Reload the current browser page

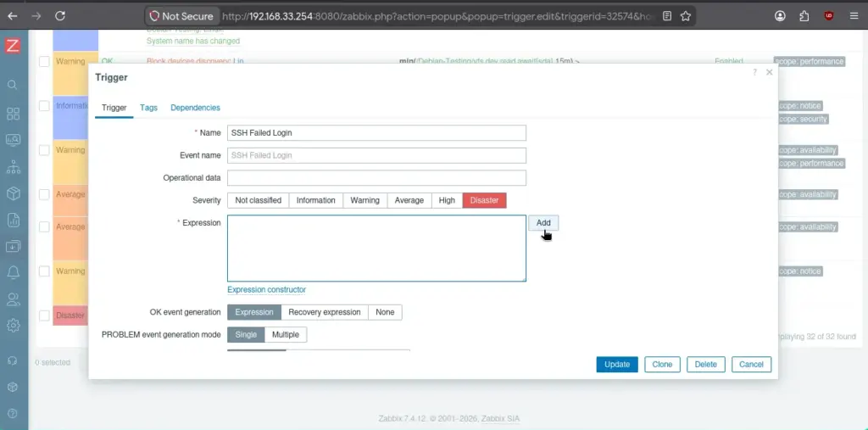click(60, 16)
